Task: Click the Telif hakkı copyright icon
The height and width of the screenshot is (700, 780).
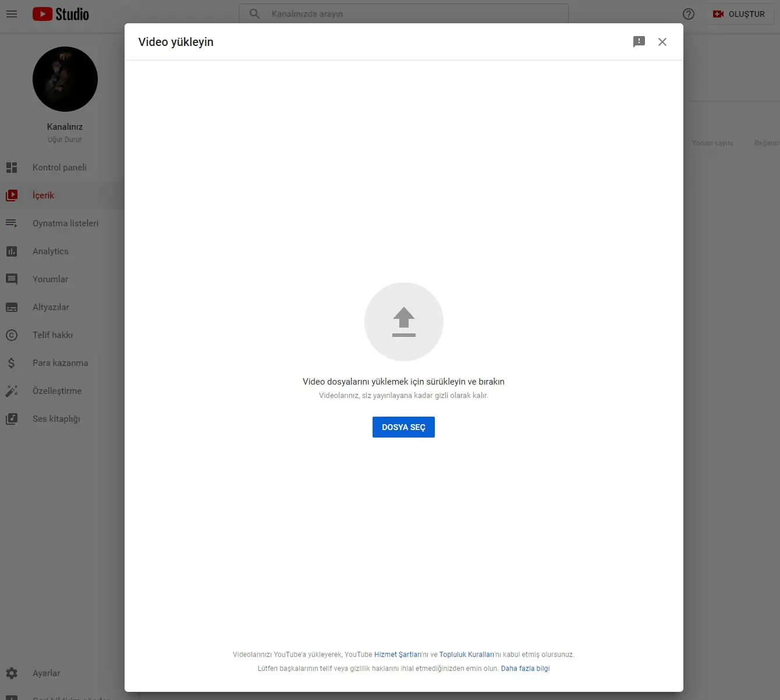Action: 12,335
